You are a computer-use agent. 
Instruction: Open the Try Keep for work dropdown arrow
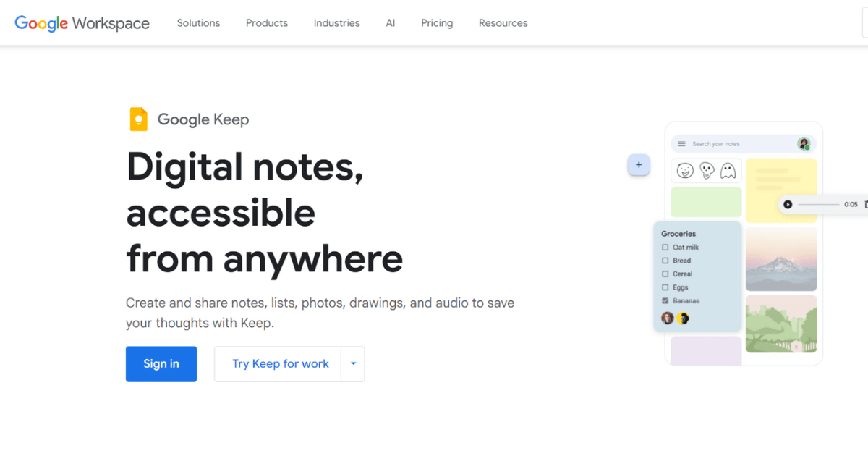(x=352, y=364)
